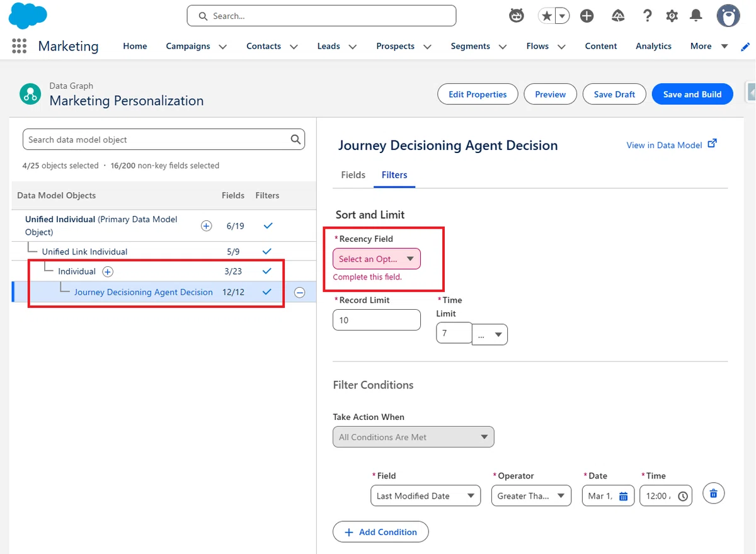Add related object to Unified Individual
The width and height of the screenshot is (756, 554).
206,225
